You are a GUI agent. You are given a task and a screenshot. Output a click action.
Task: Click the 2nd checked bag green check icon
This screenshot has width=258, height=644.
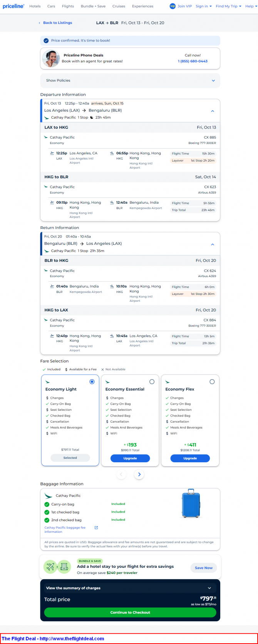coord(47,520)
